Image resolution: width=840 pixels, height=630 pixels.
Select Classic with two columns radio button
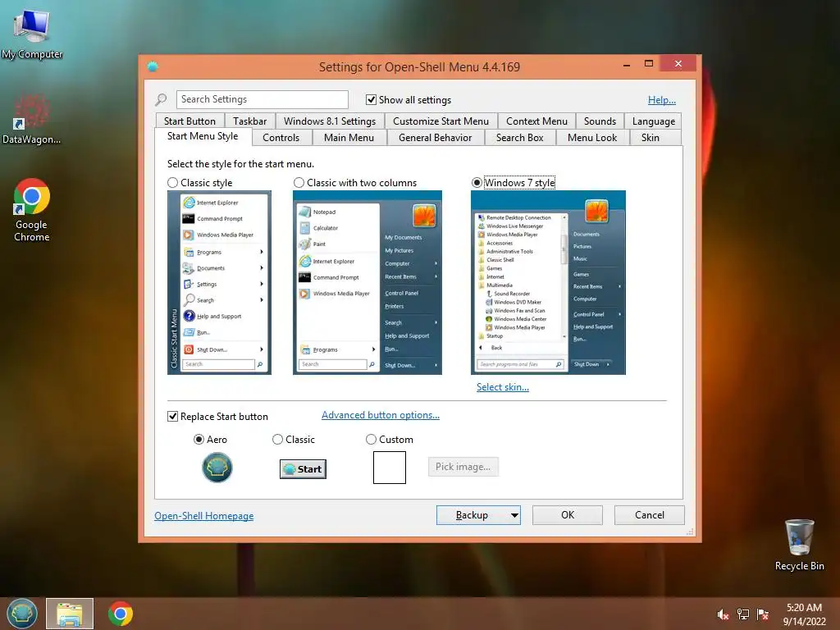(299, 183)
